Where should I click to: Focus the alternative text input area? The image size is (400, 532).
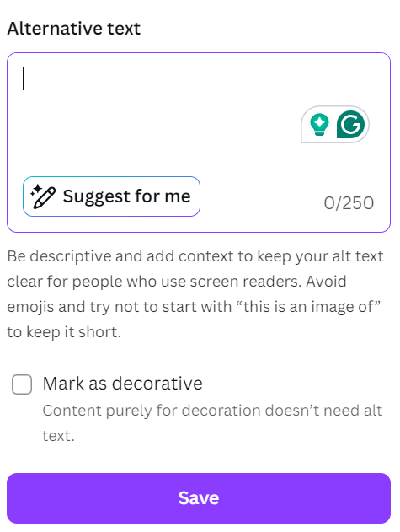pyautogui.click(x=199, y=142)
